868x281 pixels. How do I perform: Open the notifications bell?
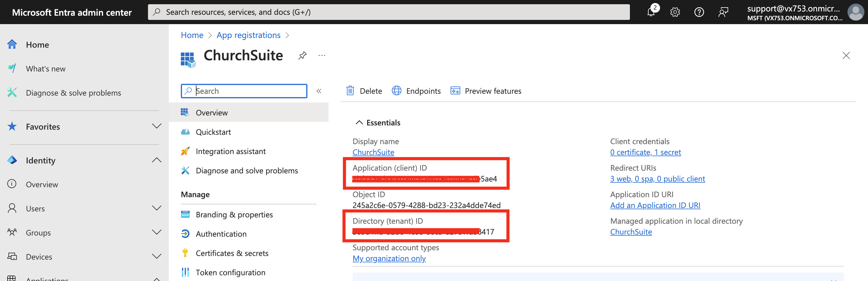click(651, 12)
